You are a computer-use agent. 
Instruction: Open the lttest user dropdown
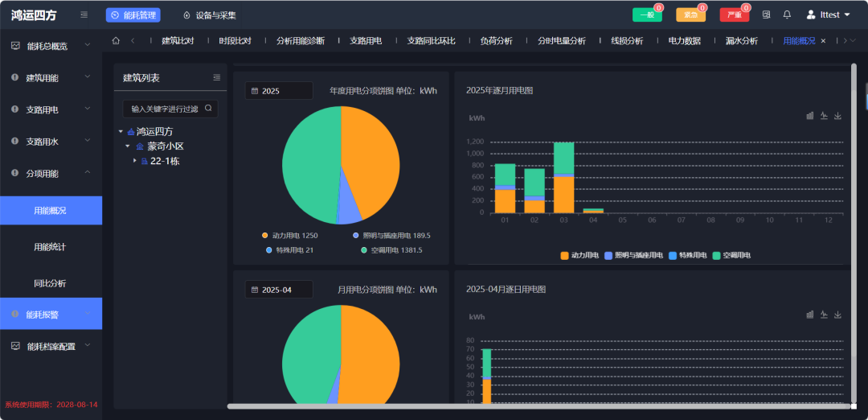(x=828, y=15)
